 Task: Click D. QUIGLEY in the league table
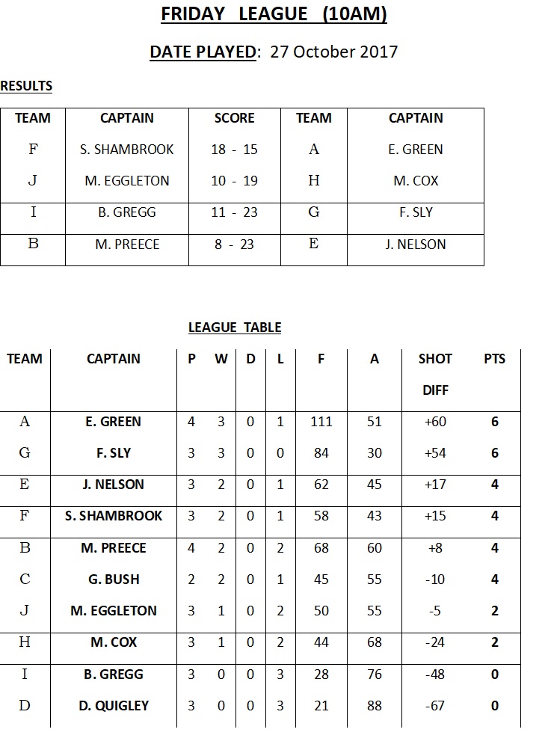click(x=114, y=706)
